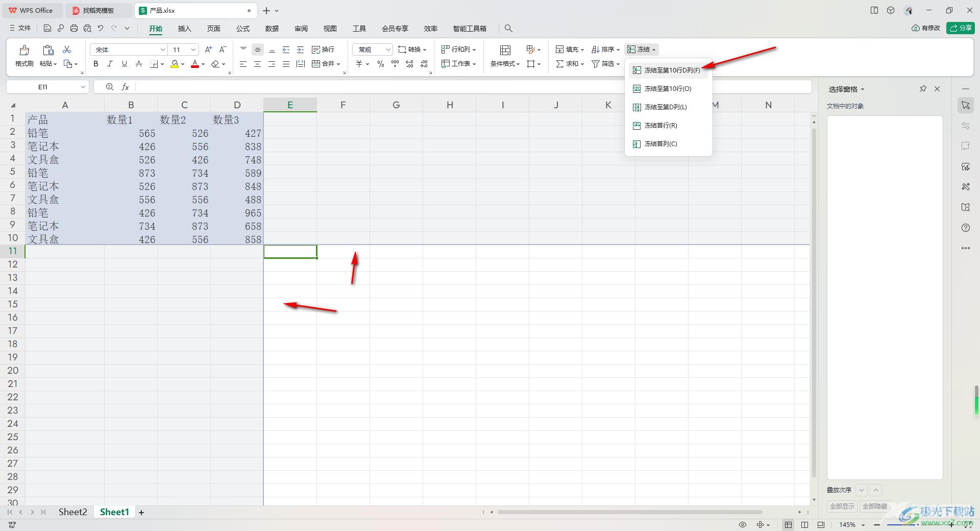Click the increase decimal places icon

pyautogui.click(x=409, y=64)
